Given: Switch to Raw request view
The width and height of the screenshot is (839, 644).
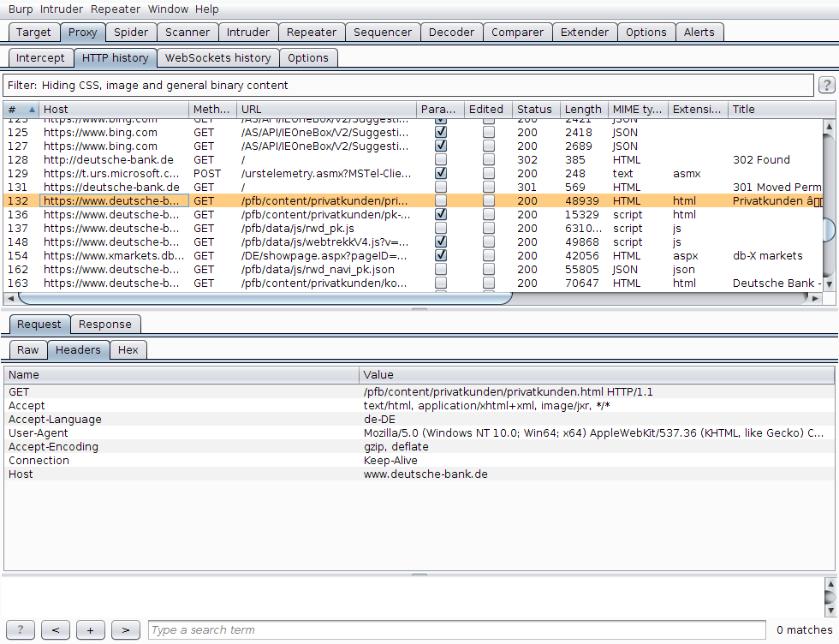Looking at the screenshot, I should pos(28,349).
